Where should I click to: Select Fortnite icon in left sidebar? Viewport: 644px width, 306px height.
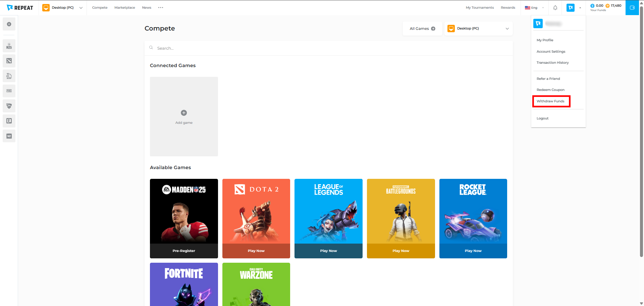9,121
